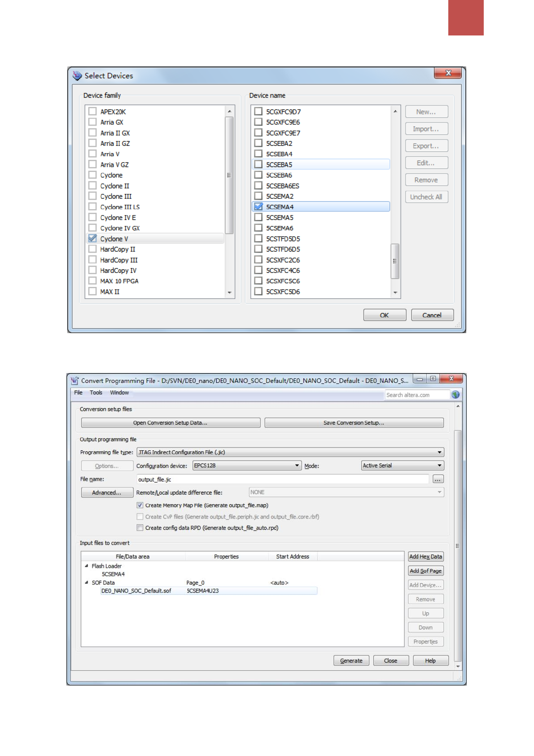Click the Generate button
Image resolution: width=534 pixels, height=756 pixels.
pyautogui.click(x=351, y=661)
